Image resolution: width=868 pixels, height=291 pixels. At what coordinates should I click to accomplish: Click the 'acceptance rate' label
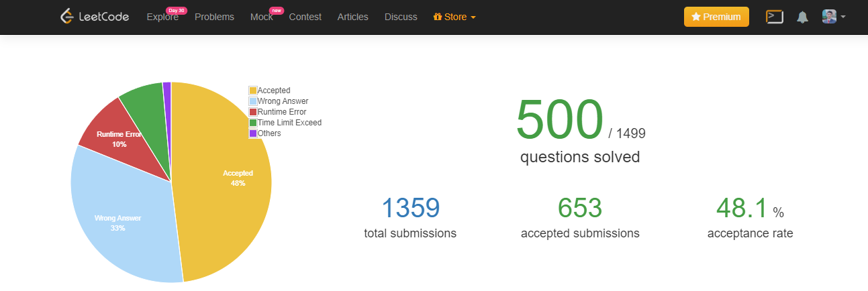[x=750, y=234]
